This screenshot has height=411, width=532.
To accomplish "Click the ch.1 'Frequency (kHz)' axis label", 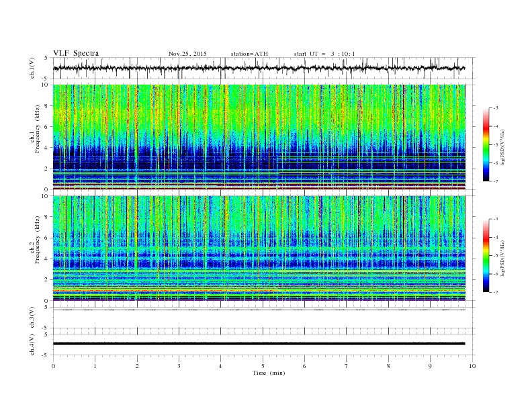I will [38, 129].
